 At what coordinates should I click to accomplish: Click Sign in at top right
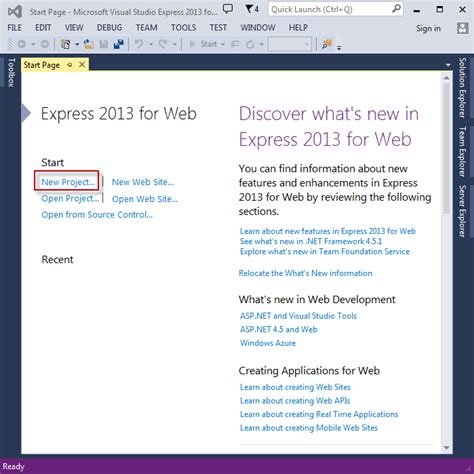[428, 28]
